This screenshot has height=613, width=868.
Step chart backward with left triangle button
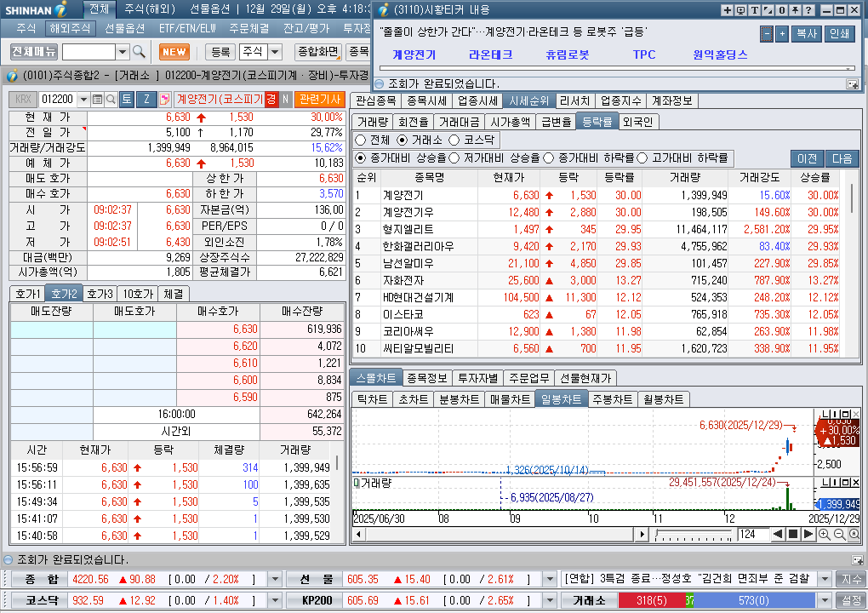[778, 535]
